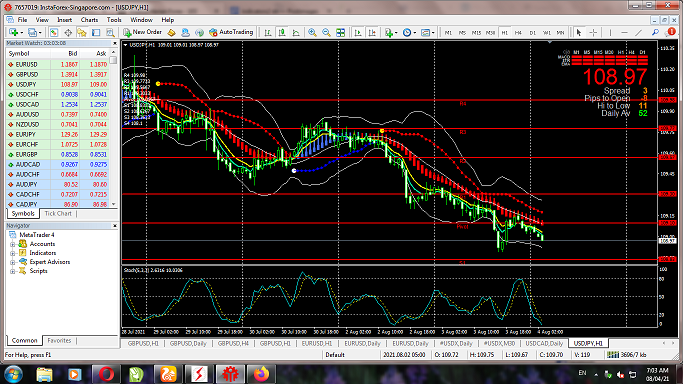Open Opera browser from the taskbar

pos(106,374)
